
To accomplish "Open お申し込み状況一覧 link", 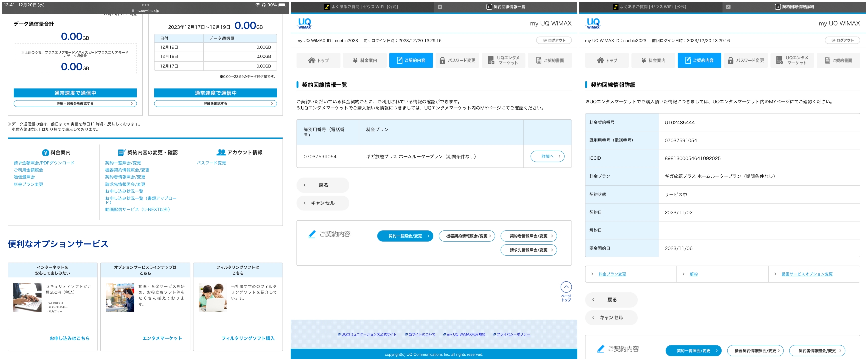I will tap(124, 192).
